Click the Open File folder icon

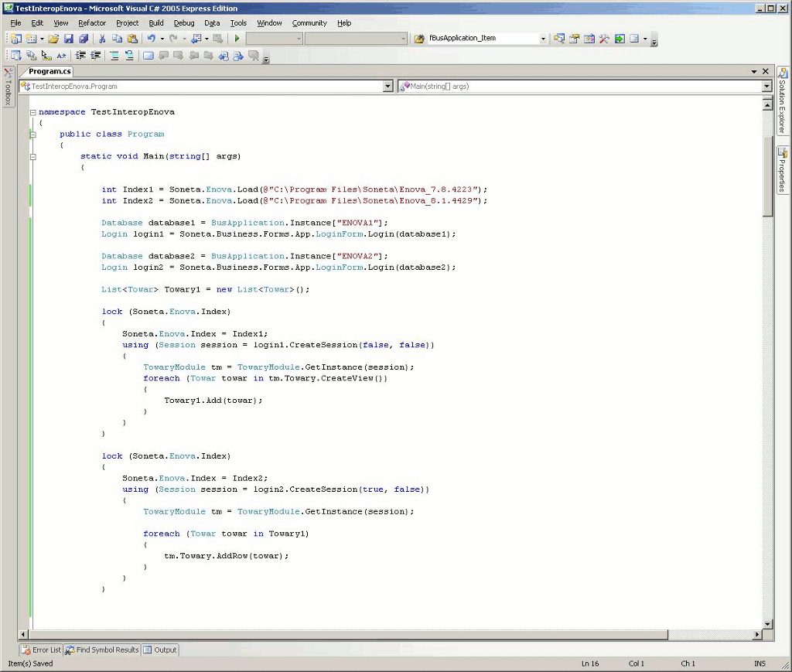[53, 39]
